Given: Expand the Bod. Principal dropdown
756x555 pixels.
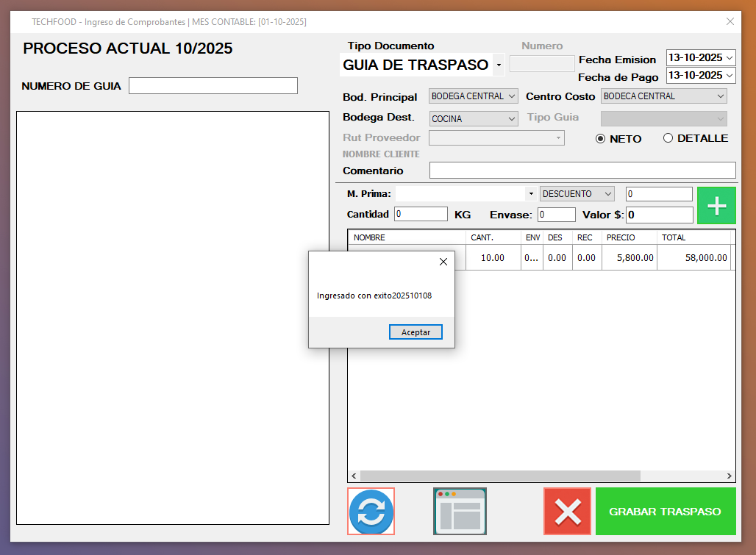Looking at the screenshot, I should coord(512,96).
